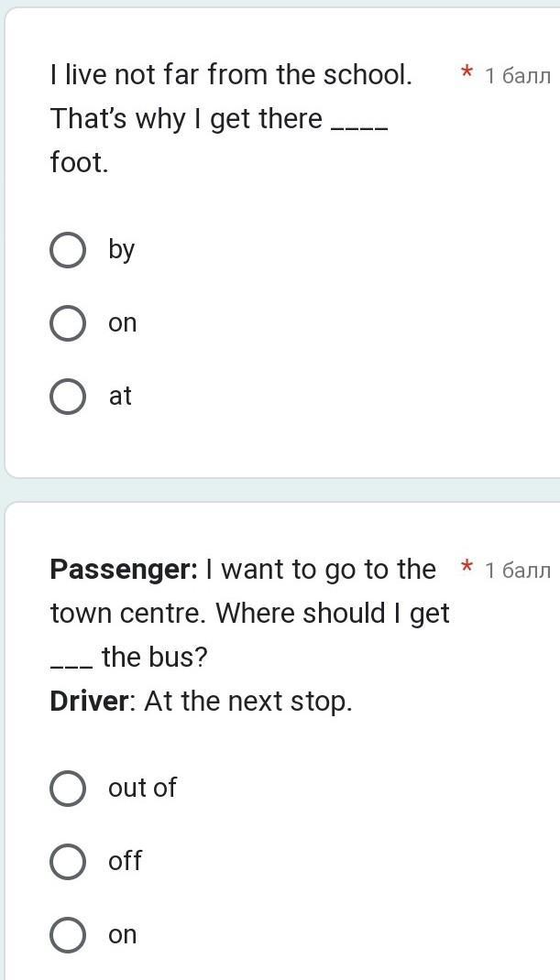
Task: Click the "off" option label text
Action: (125, 861)
